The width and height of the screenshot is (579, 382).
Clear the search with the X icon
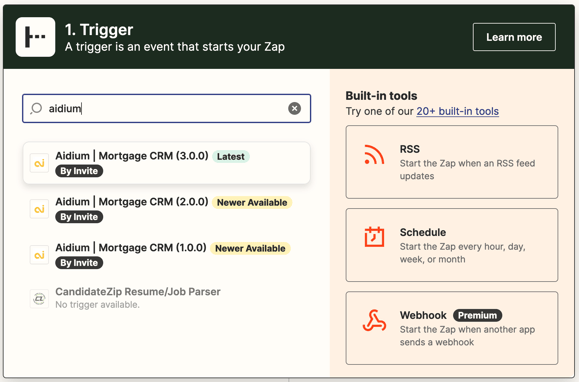(294, 109)
